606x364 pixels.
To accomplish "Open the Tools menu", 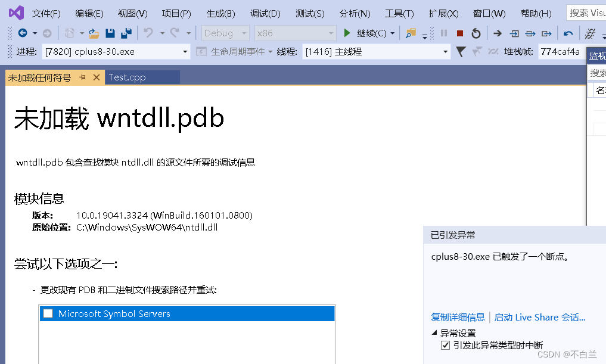I will pos(399,14).
